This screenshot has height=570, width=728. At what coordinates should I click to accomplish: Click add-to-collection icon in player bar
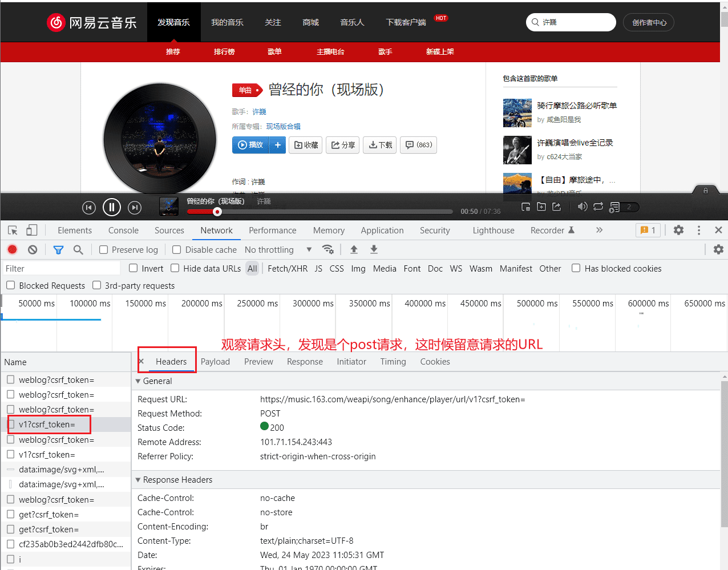pyautogui.click(x=541, y=207)
